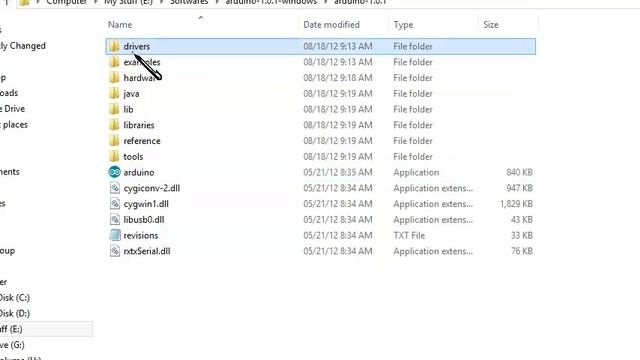Click the java folder icon
The image size is (640, 360).
click(114, 93)
